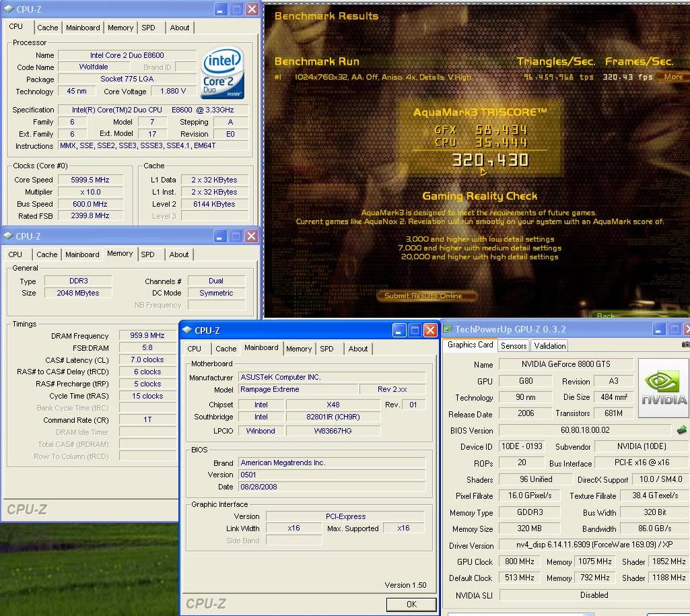Select the CPU tab in the CPU-Z Mainboard window
The image size is (690, 616).
[194, 349]
